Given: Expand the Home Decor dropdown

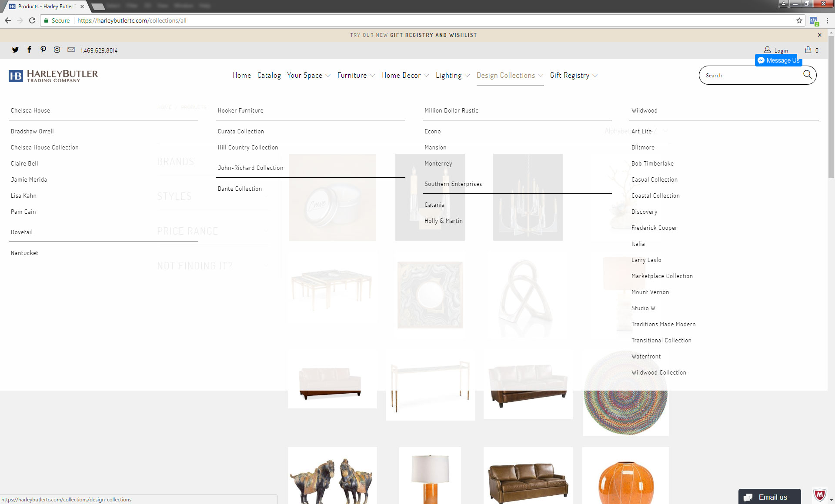Looking at the screenshot, I should pyautogui.click(x=405, y=75).
